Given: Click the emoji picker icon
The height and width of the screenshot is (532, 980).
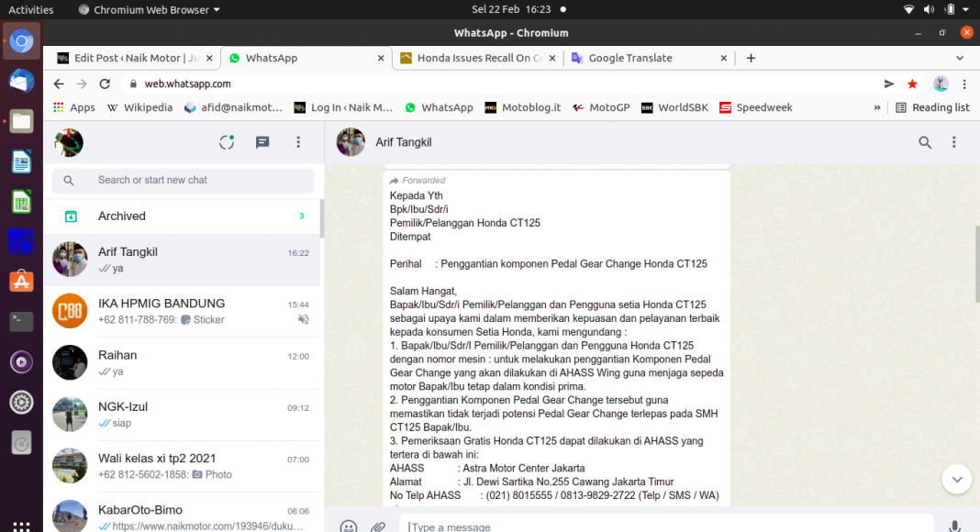Looking at the screenshot, I should [349, 526].
